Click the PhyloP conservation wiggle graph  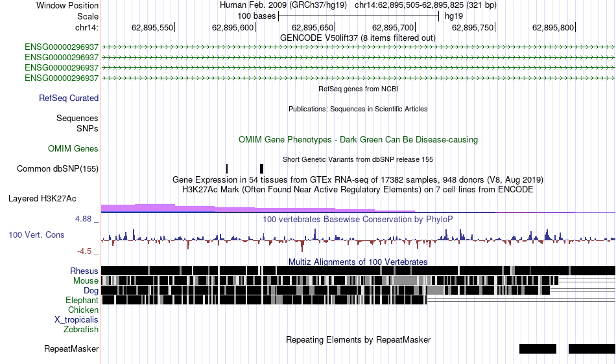(358, 239)
